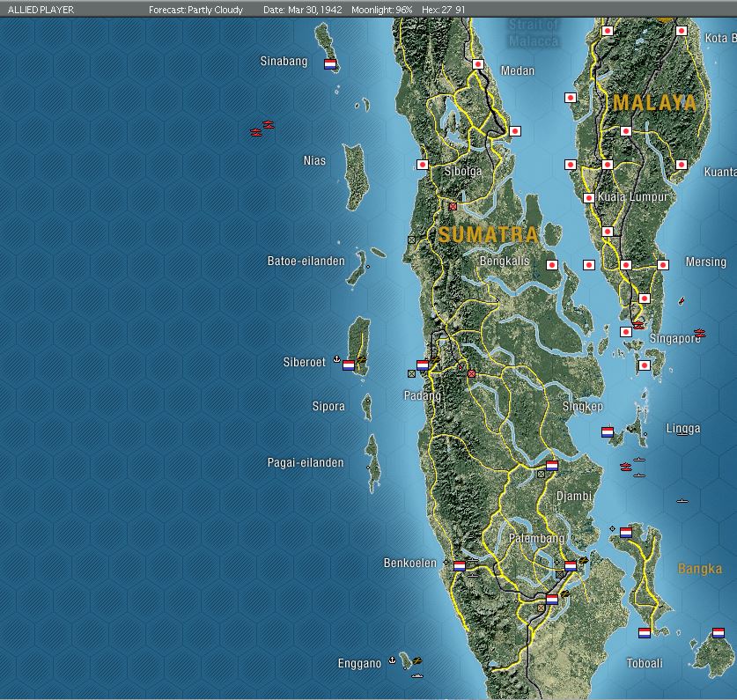Select the Dutch flag base at Padang
This screenshot has height=700, width=737.
423,365
